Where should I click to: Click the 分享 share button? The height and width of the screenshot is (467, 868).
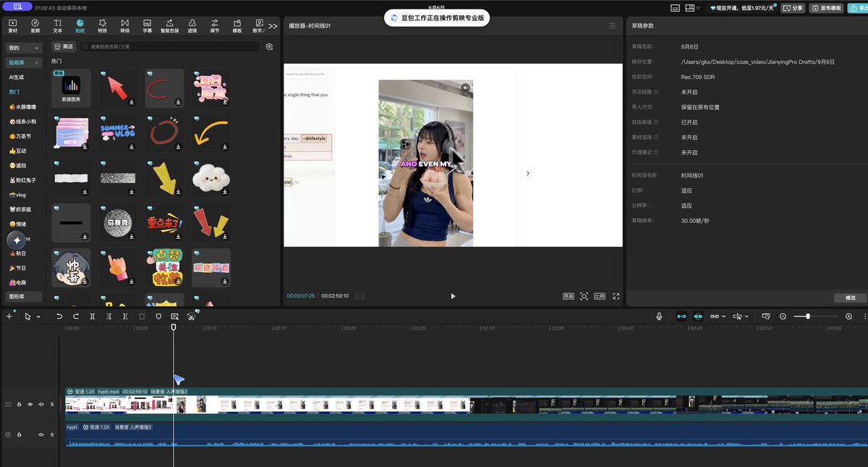coord(793,8)
